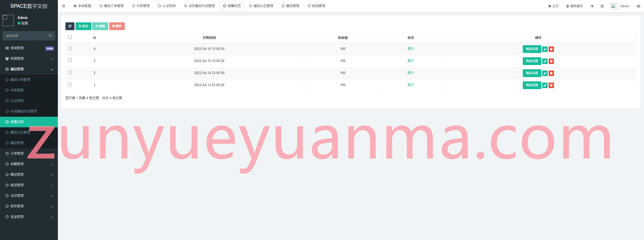644x240 pixels.
Task: Switch to 系统配置 tab
Action: (x=82, y=6)
